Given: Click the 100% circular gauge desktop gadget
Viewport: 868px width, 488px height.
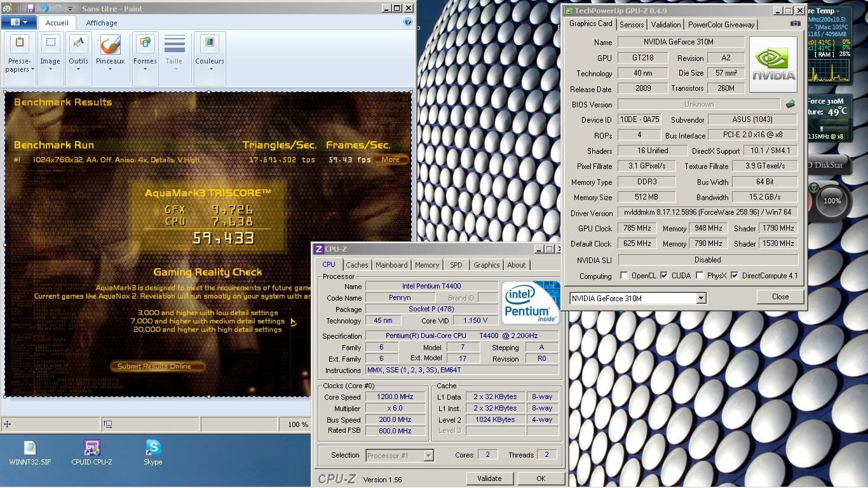Looking at the screenshot, I should (832, 201).
